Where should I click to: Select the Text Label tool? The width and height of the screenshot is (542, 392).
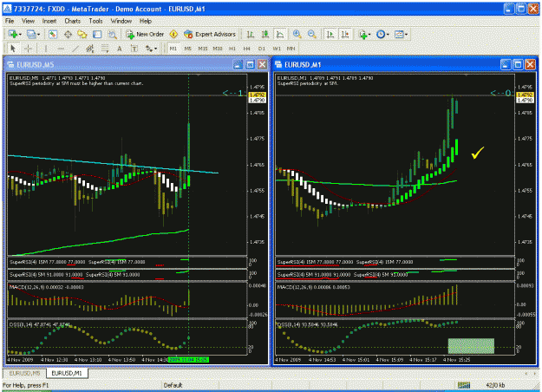[134, 49]
